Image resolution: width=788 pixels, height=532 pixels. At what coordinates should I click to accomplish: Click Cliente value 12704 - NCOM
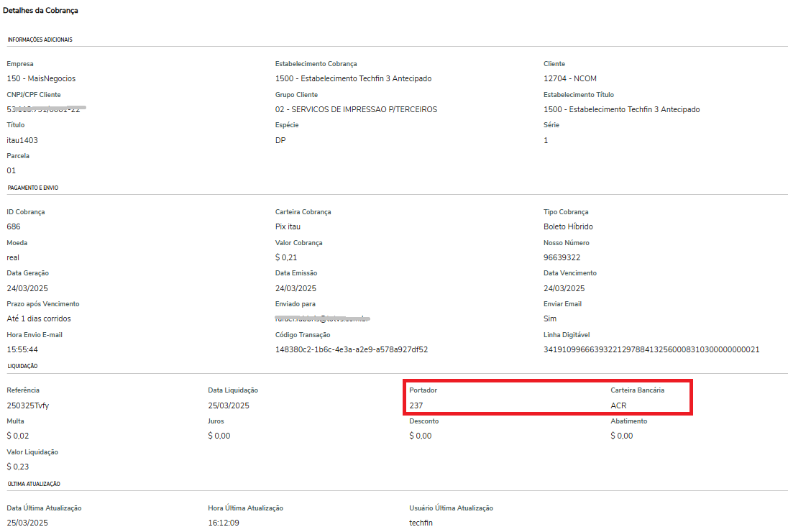(570, 79)
